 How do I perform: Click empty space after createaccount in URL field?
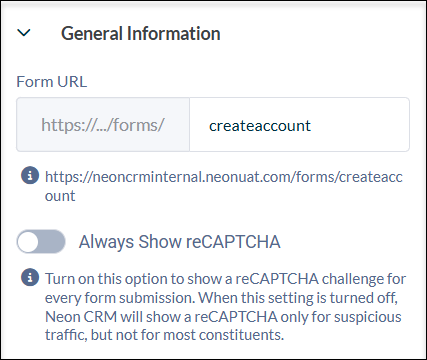tap(360, 125)
